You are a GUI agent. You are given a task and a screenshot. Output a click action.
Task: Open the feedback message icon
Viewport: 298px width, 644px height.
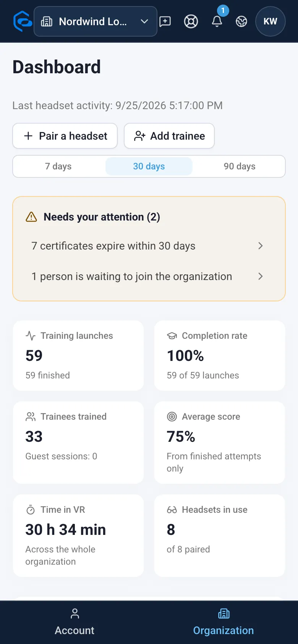165,21
